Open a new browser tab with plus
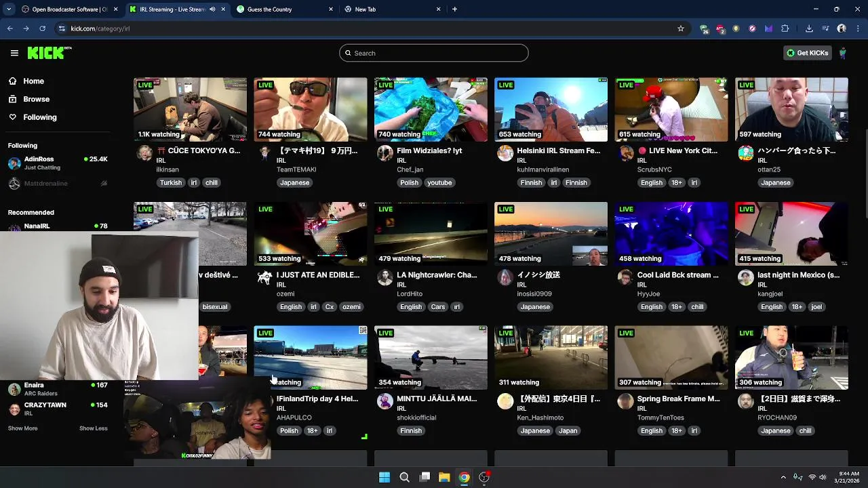 point(454,9)
